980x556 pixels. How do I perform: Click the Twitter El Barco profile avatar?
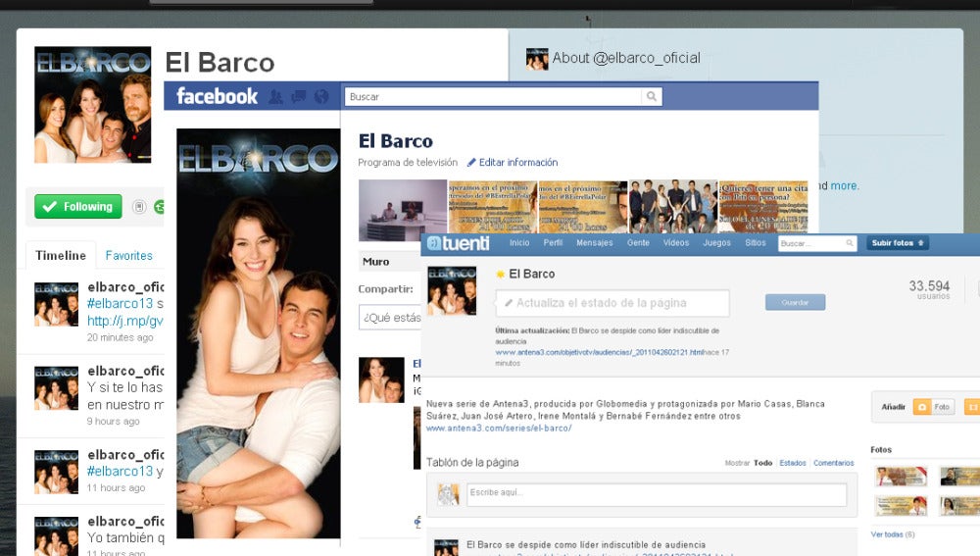click(x=92, y=105)
